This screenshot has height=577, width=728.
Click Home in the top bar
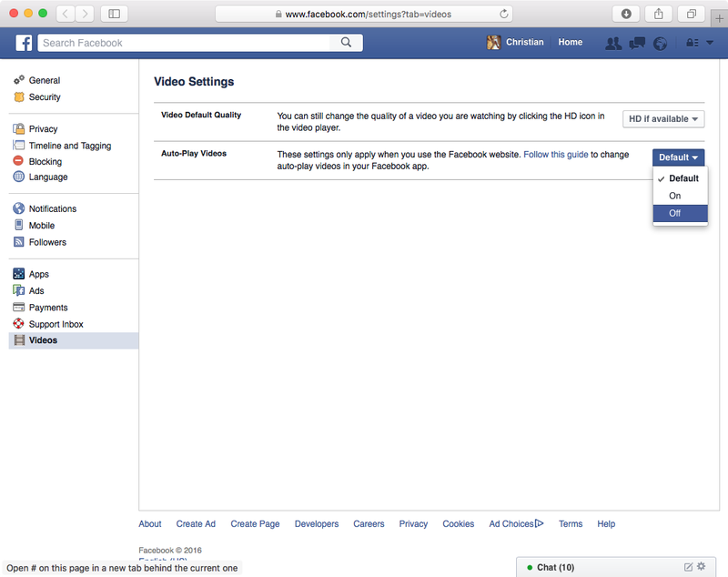571,42
